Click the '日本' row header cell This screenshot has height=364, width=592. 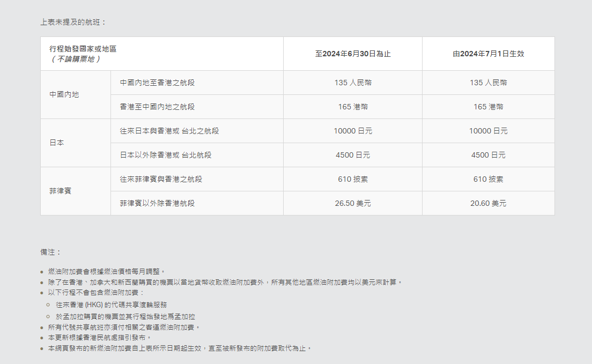tap(57, 143)
